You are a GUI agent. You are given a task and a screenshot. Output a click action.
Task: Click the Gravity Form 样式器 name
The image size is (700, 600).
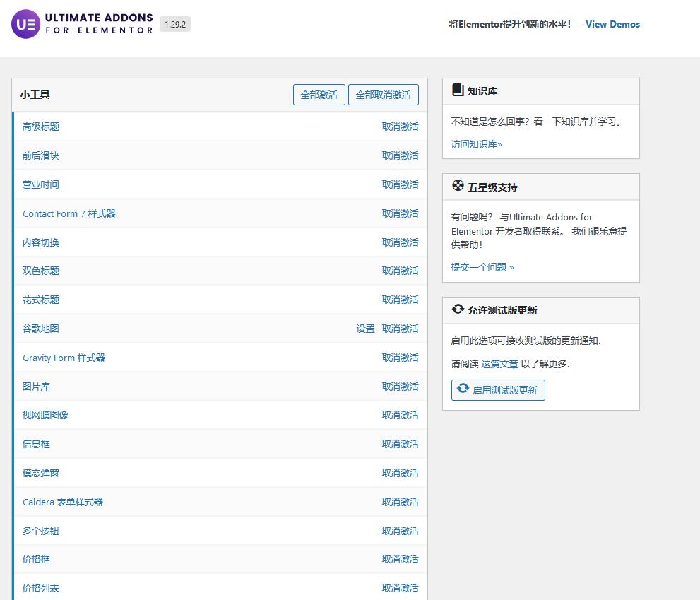64,358
